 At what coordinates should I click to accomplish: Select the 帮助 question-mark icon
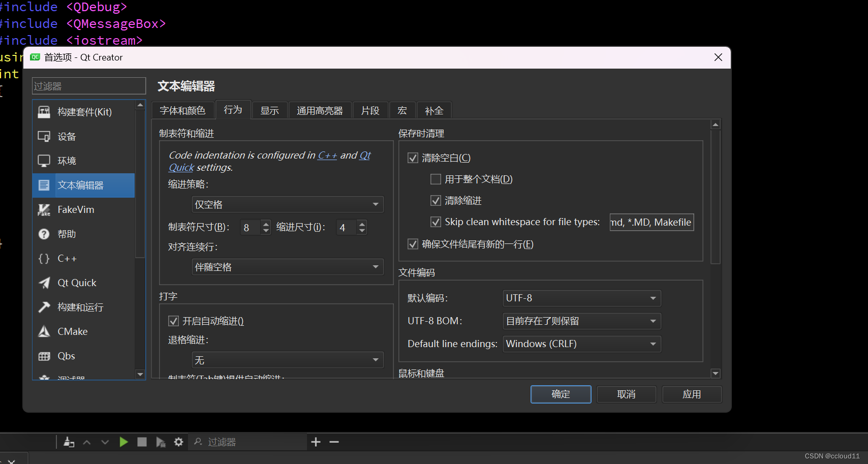coord(44,234)
